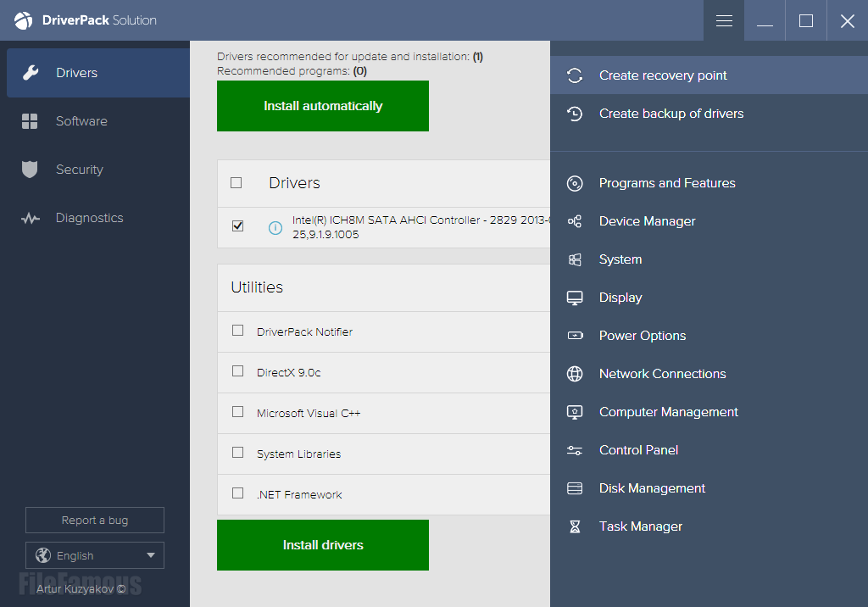Click the Task Manager hourglass icon
The height and width of the screenshot is (607, 868).
[576, 526]
